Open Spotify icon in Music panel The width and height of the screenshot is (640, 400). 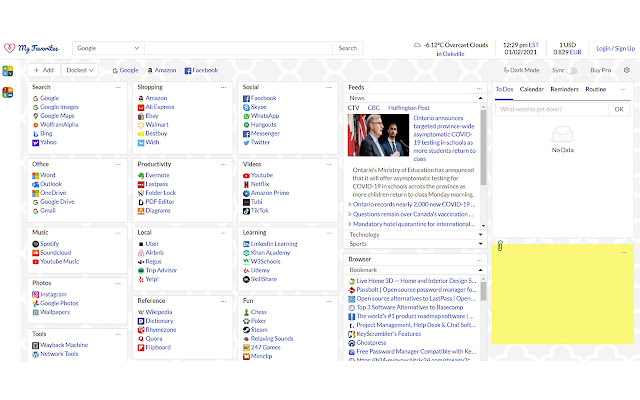tap(36, 244)
